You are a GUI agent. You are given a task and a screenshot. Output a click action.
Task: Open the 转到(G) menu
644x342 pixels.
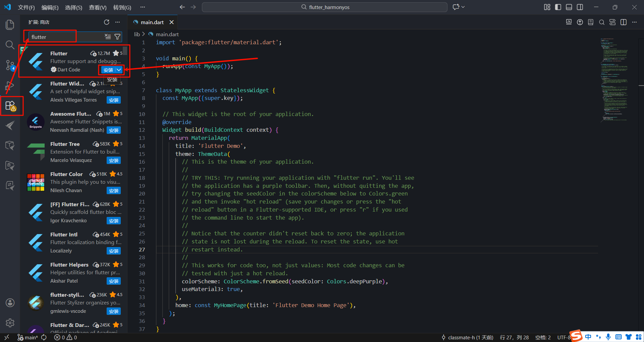pos(122,7)
